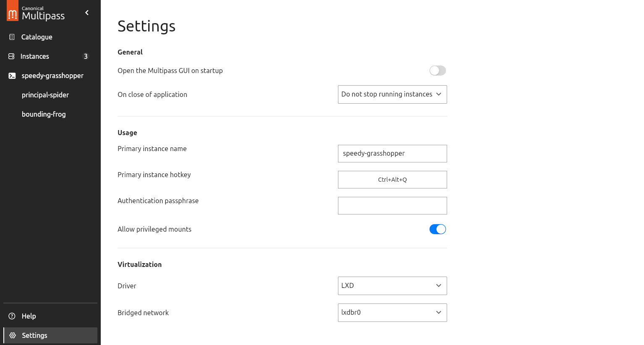Enable Open the Multipass GUI on startup
644x345 pixels.
tap(437, 71)
